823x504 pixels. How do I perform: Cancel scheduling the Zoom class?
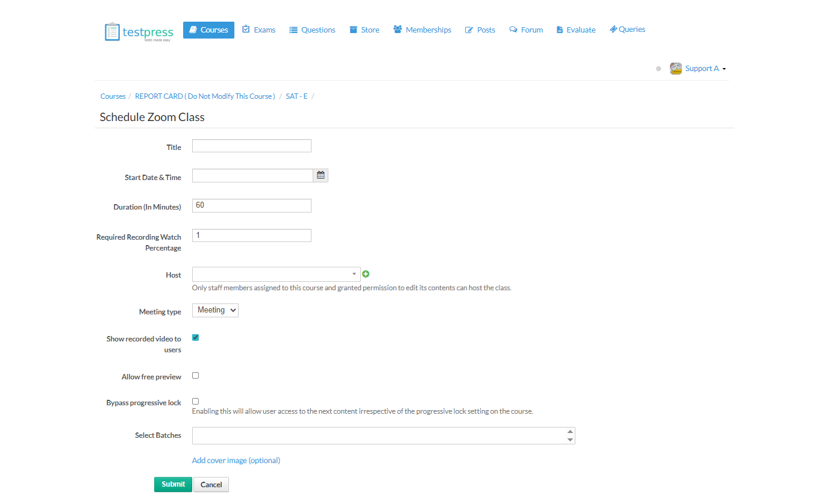pyautogui.click(x=211, y=484)
